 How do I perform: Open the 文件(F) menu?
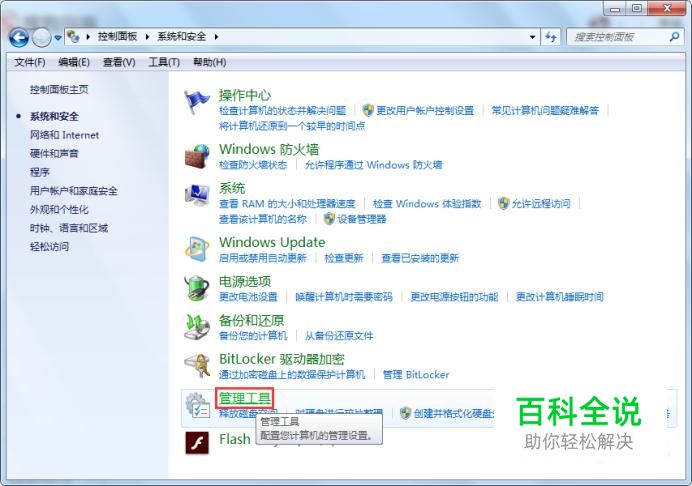[x=30, y=62]
